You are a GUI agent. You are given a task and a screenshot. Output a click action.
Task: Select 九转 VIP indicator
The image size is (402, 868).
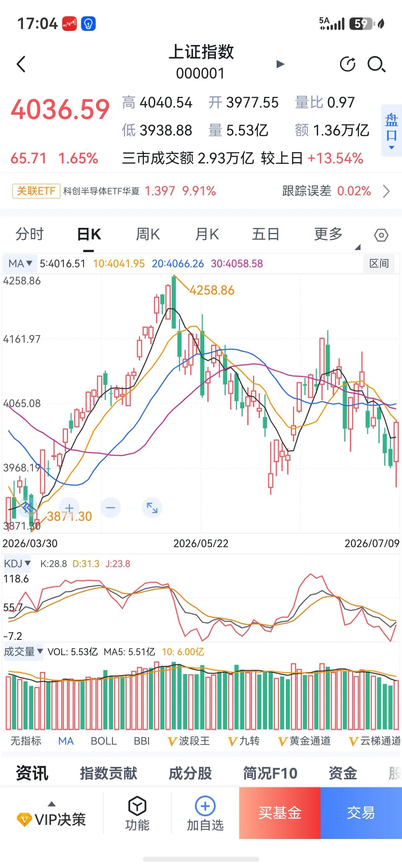coord(244,741)
